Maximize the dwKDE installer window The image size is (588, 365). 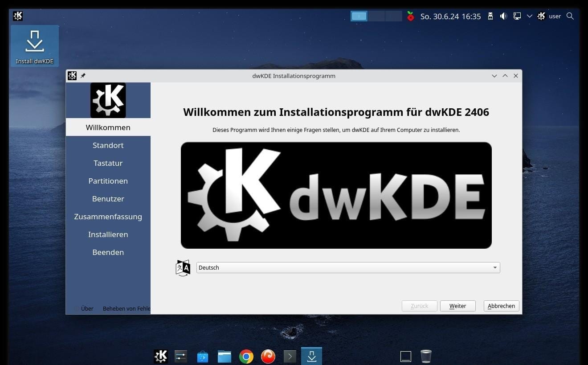(x=505, y=76)
